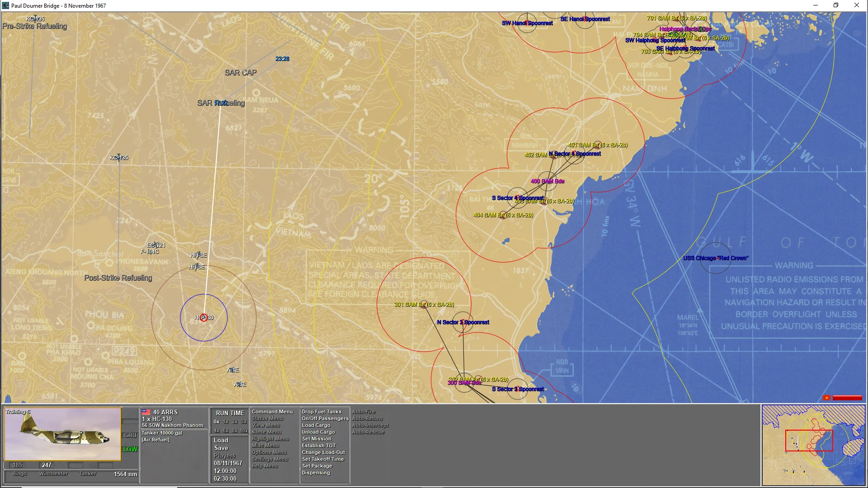Screen dimensions: 868x488
Task: Set run time speed to 6x
Action: (226, 431)
